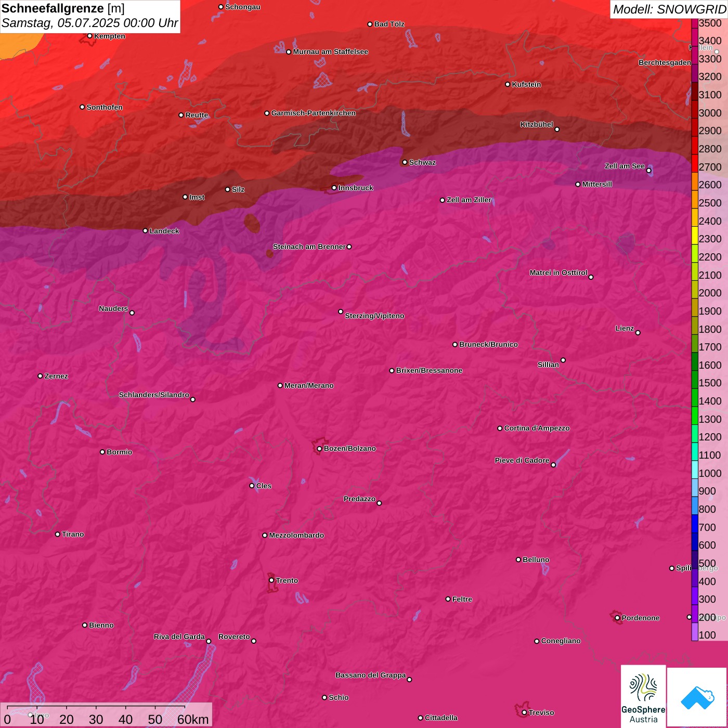Click the Schwaz city marker
The image size is (728, 728).
coord(405,162)
